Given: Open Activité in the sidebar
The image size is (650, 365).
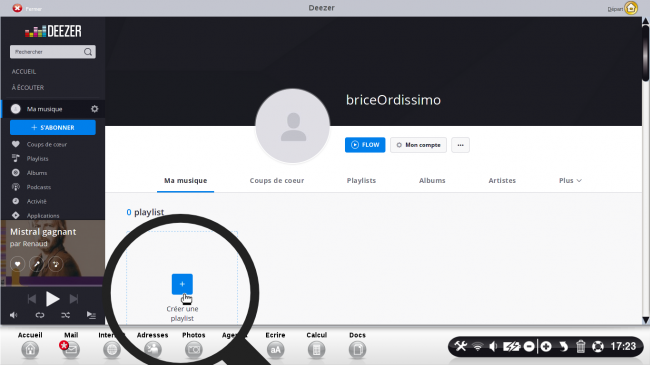Looking at the screenshot, I should [36, 201].
